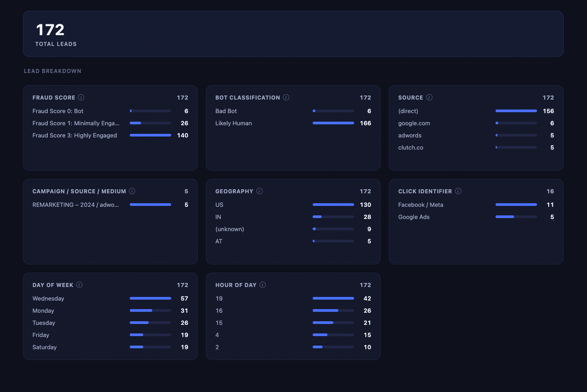587x392 pixels.
Task: Select the Fraud Score 3: Highly Engaged row label
Action: click(75, 135)
